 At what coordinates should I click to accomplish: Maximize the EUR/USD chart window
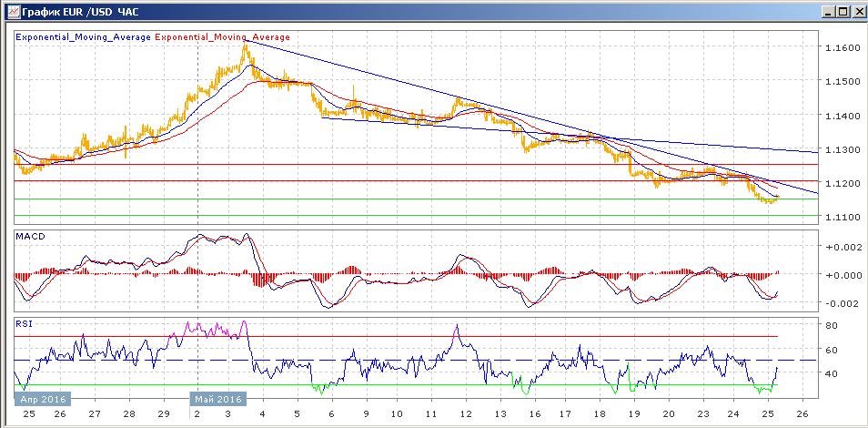pyautogui.click(x=842, y=12)
